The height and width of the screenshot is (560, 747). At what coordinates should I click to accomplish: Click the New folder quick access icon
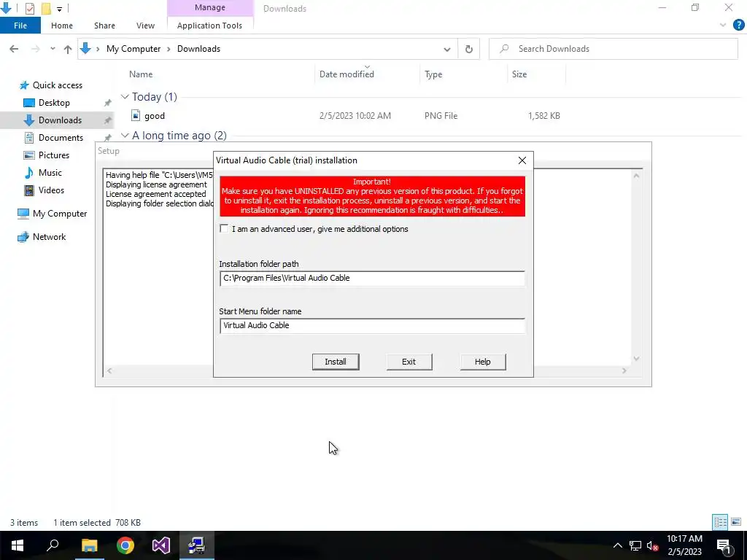click(x=46, y=8)
